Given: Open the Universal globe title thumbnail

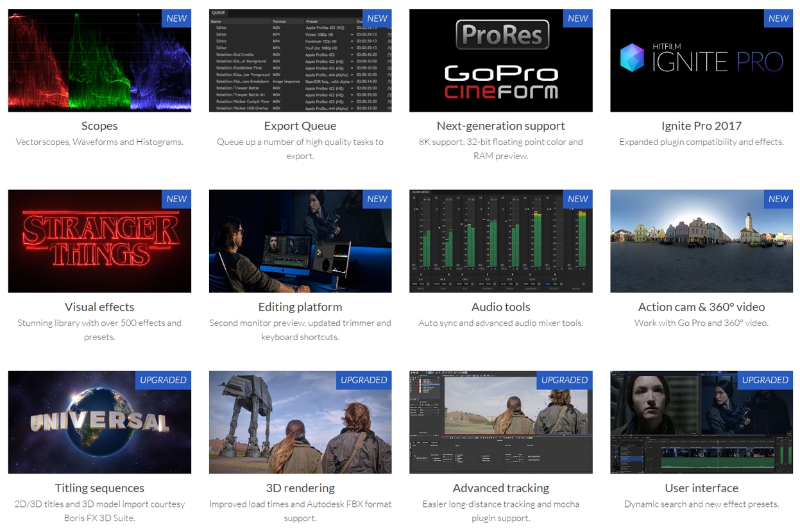Looking at the screenshot, I should pyautogui.click(x=99, y=422).
